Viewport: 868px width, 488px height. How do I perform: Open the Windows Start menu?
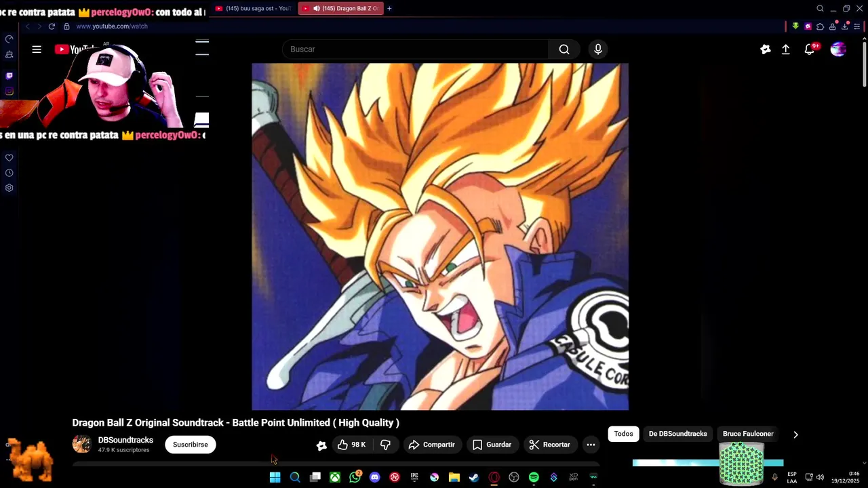coord(275,477)
